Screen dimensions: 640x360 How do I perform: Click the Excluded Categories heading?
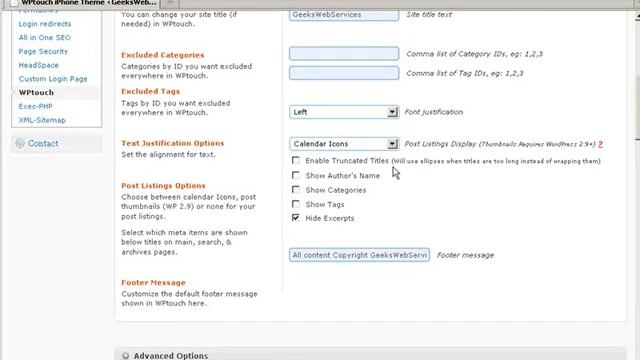pyautogui.click(x=162, y=55)
